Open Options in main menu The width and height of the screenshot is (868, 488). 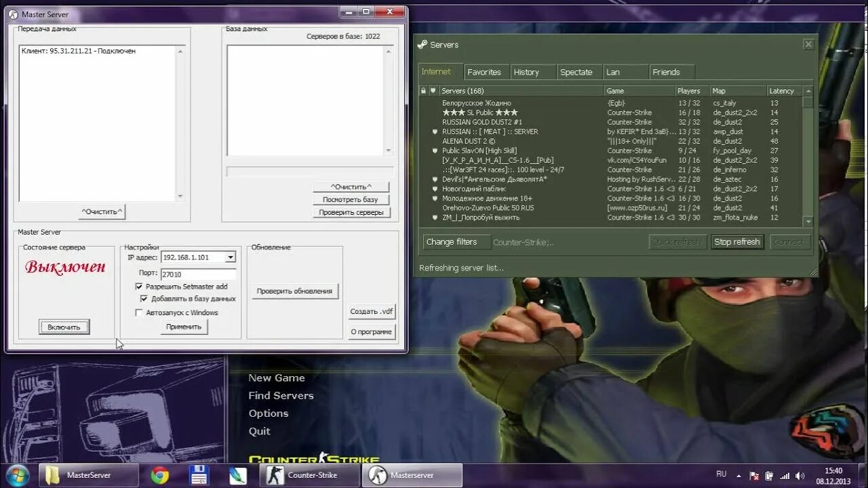pos(268,413)
